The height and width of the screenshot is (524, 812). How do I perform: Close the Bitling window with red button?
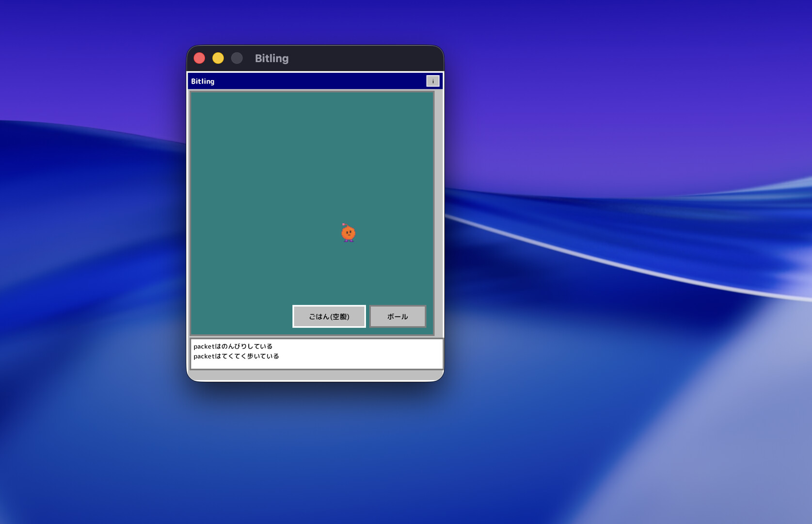[x=199, y=58]
